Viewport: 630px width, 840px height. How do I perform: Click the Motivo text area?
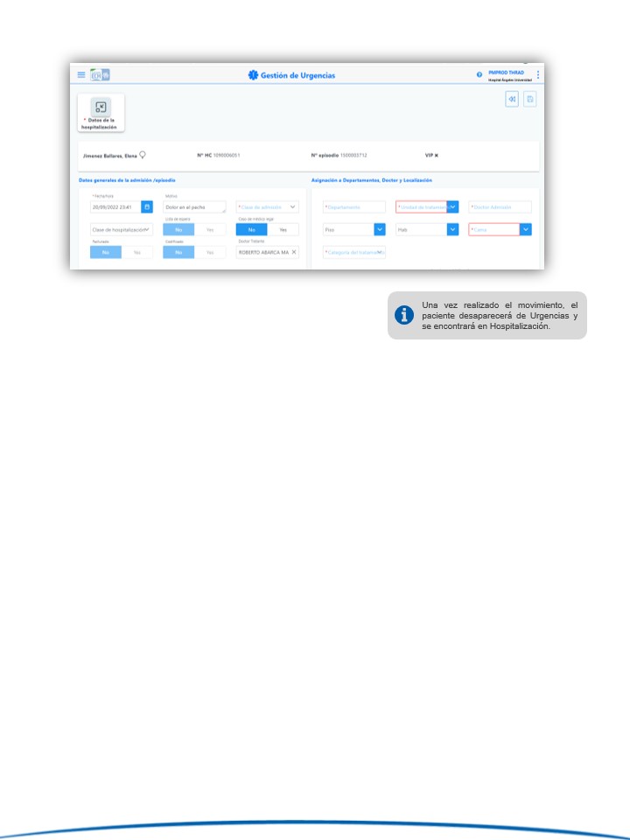tap(194, 207)
